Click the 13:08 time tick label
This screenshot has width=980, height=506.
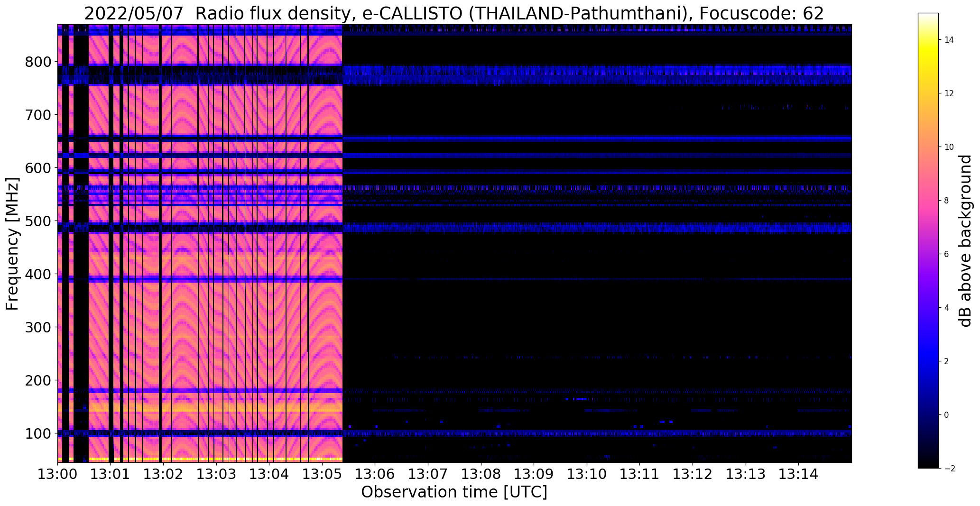(481, 474)
